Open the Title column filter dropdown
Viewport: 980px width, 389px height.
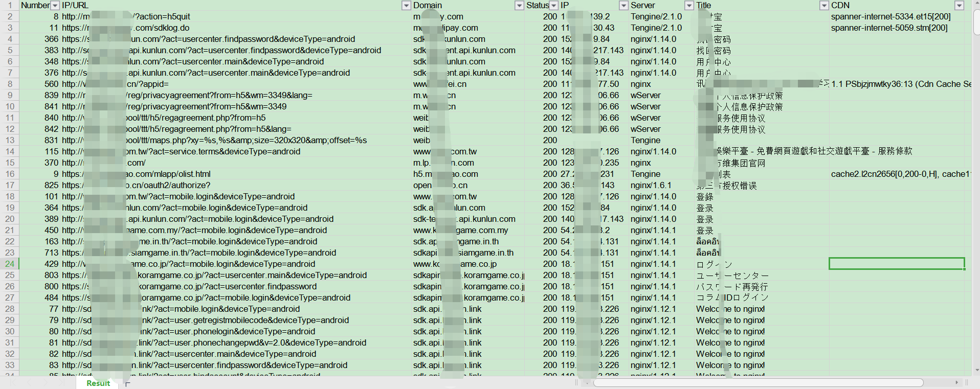coord(824,6)
